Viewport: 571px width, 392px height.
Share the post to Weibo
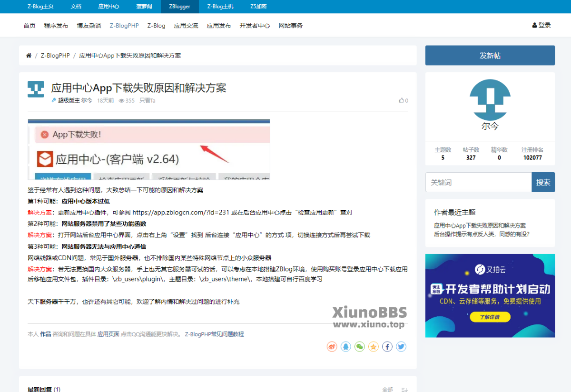pos(332,347)
